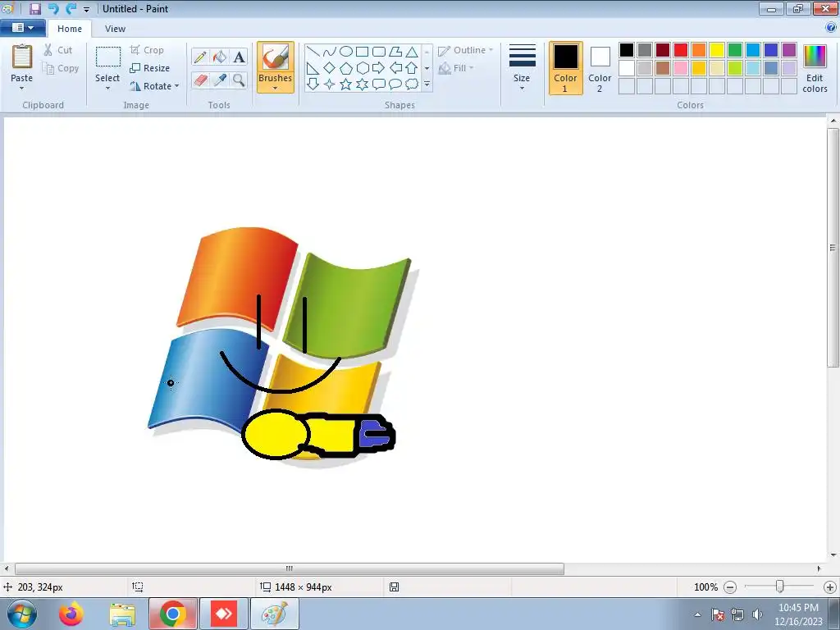Select the Fill with color bucket tool
Screen dimensions: 840x630
(220, 57)
